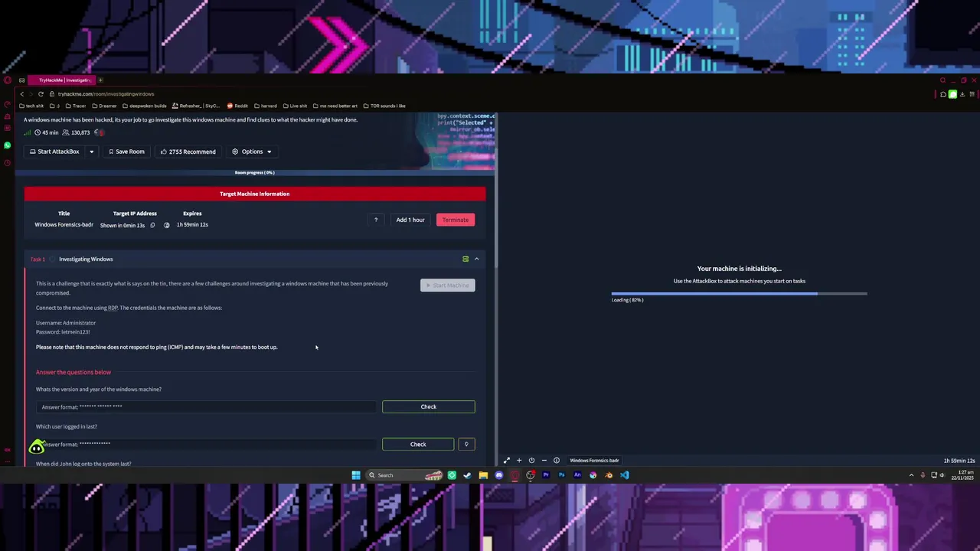Click the question mark help button
The width and height of the screenshot is (980, 551).
point(376,220)
